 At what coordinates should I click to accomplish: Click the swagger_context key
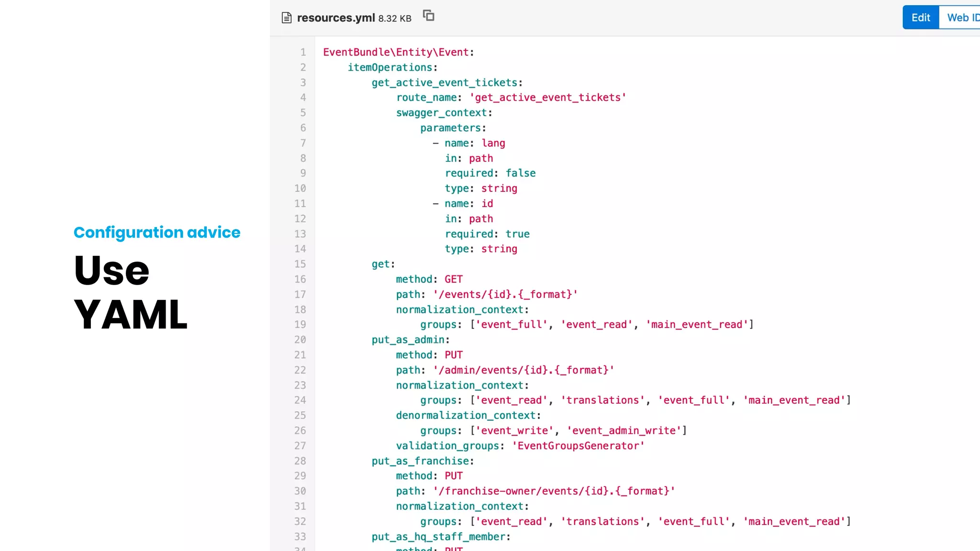coord(441,113)
